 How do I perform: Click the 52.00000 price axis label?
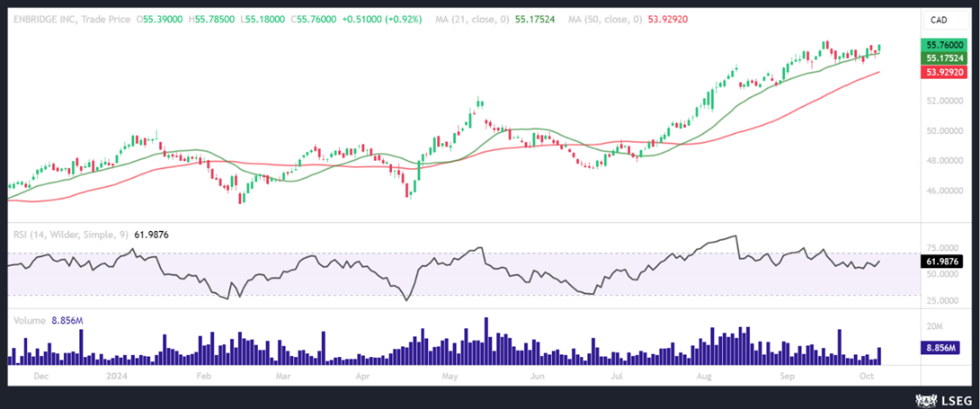click(x=944, y=101)
